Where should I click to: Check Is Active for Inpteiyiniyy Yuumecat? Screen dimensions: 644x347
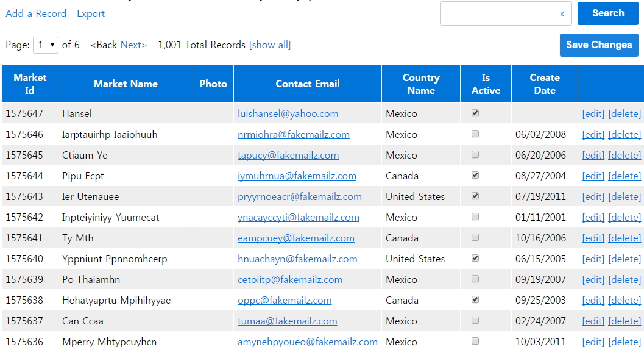click(x=475, y=216)
